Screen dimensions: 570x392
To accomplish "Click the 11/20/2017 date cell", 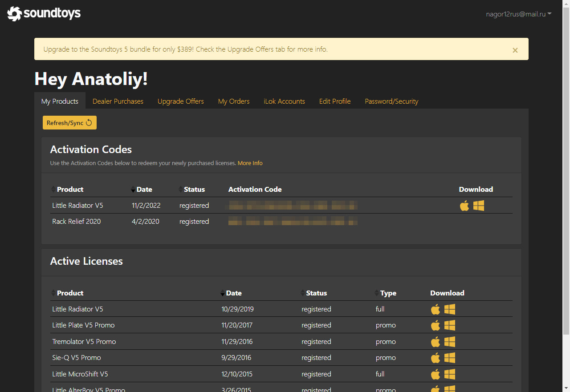I will pos(237,325).
